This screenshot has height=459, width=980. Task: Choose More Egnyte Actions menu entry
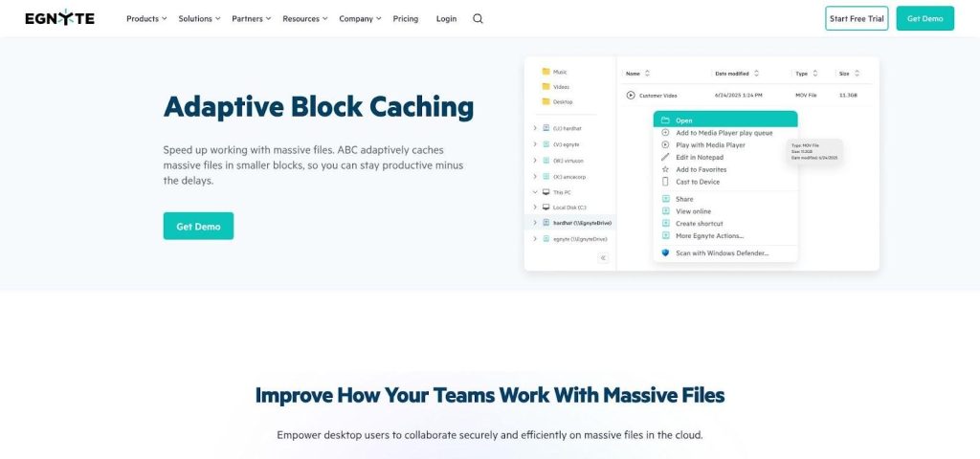pyautogui.click(x=709, y=235)
